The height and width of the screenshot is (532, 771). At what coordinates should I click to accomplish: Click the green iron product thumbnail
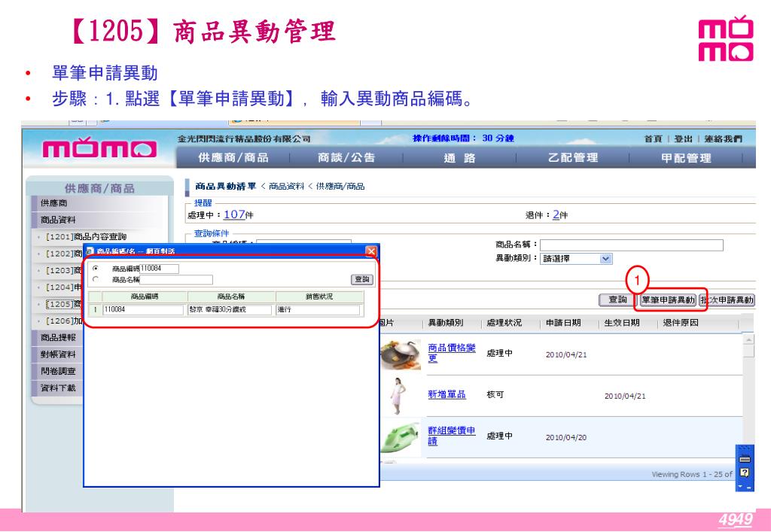(401, 436)
